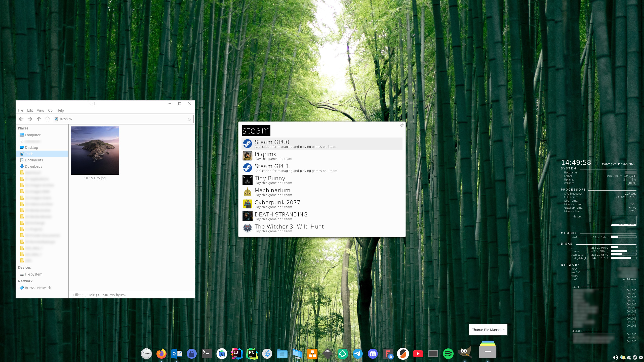Screen dimensions: 644x362
Task: Open the Go menu
Action: tap(50, 110)
